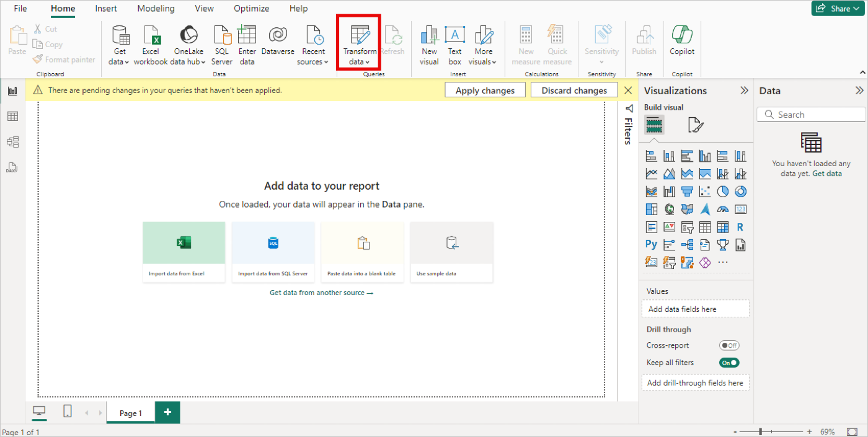This screenshot has width=868, height=437.
Task: Open Format visual paintbrush tab
Action: tap(696, 125)
